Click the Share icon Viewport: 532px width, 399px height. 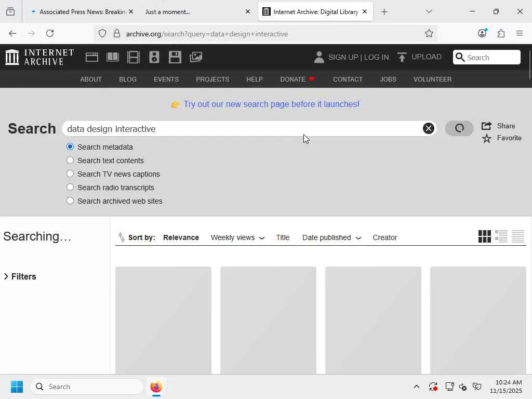(x=486, y=126)
